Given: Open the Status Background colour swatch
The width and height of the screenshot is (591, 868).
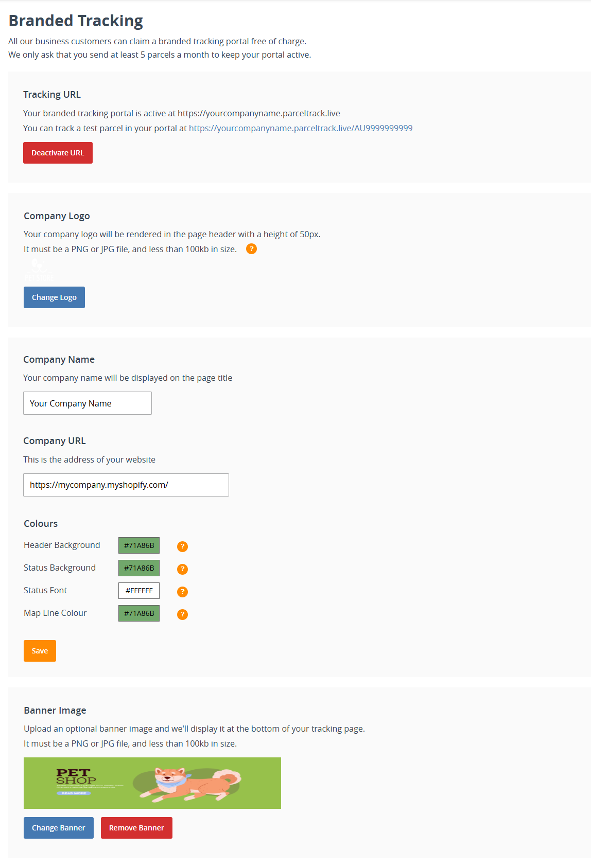Looking at the screenshot, I should coord(139,568).
